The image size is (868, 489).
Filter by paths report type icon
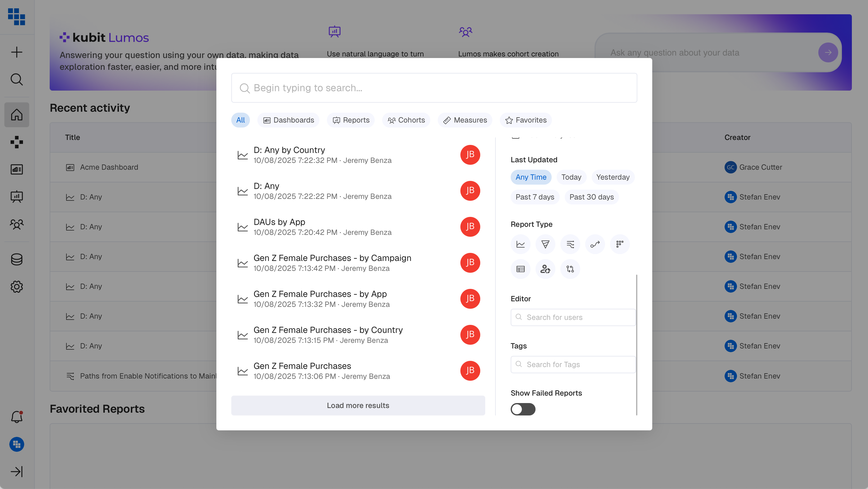point(570,244)
